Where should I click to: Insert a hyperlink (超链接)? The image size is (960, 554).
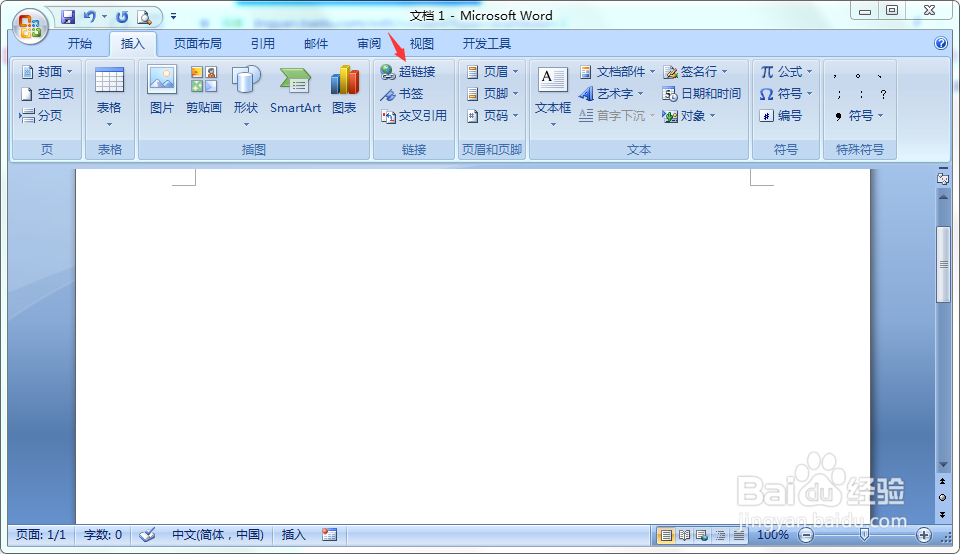click(x=408, y=72)
